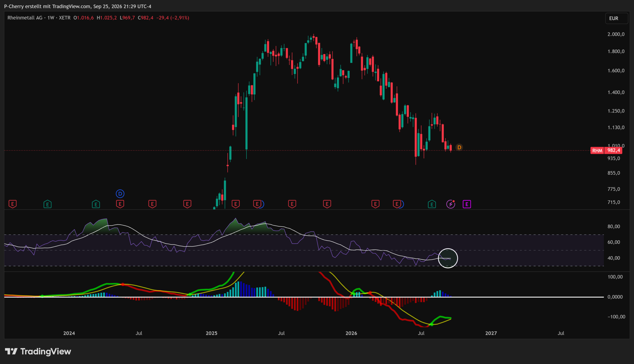Click the leftmost red earnings E marker
Viewport: 634px width, 364px height.
click(13, 204)
